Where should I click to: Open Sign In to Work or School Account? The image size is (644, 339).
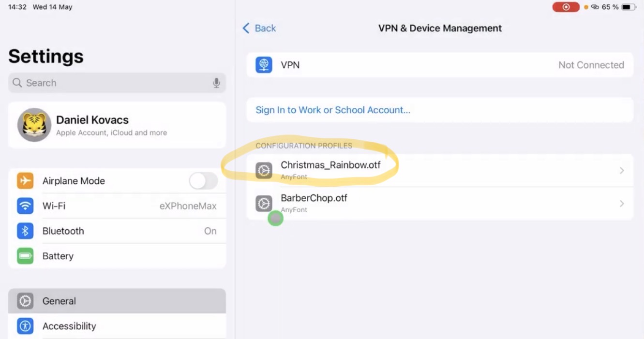(x=333, y=110)
